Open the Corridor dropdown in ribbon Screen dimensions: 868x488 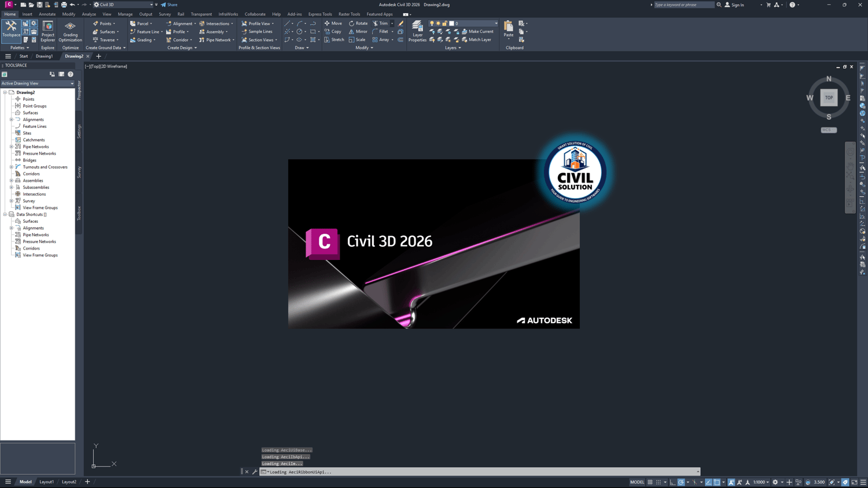click(x=179, y=40)
